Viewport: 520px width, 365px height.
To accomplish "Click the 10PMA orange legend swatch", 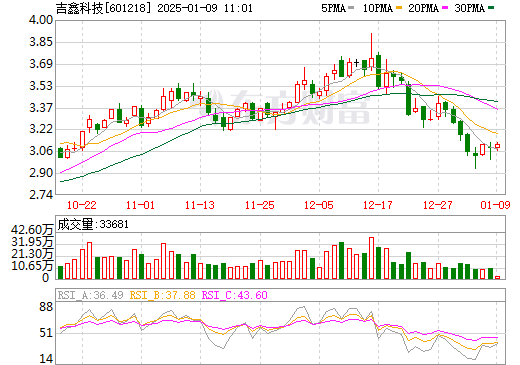I will point(398,8).
